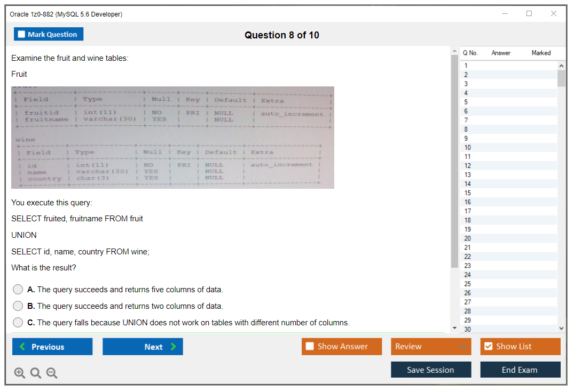
Task: Go back with the Previous button
Action: (52, 347)
